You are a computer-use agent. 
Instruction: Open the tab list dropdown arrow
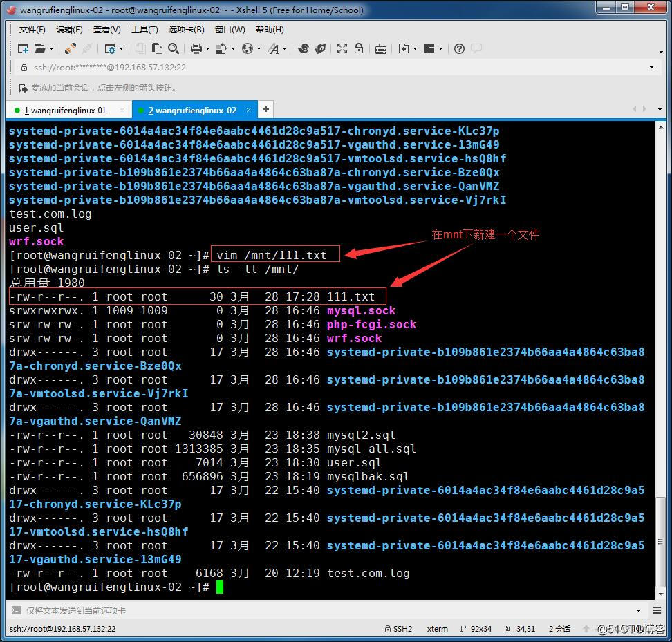click(660, 109)
